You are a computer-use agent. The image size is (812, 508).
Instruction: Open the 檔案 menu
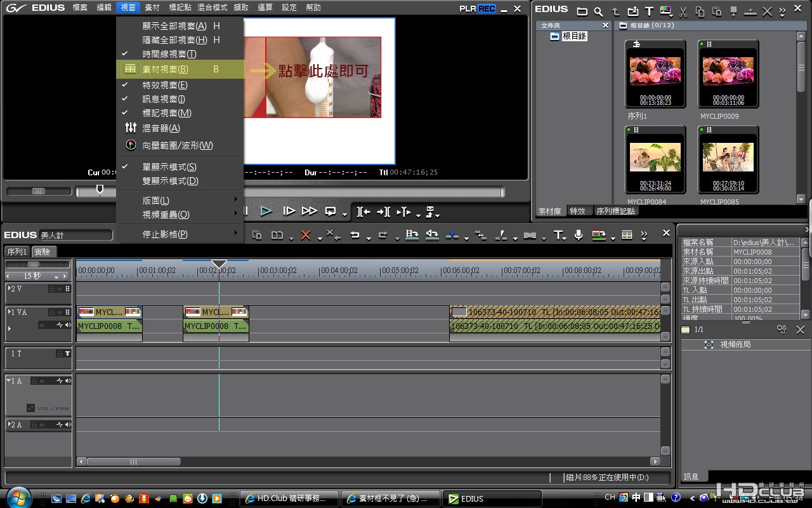point(80,8)
